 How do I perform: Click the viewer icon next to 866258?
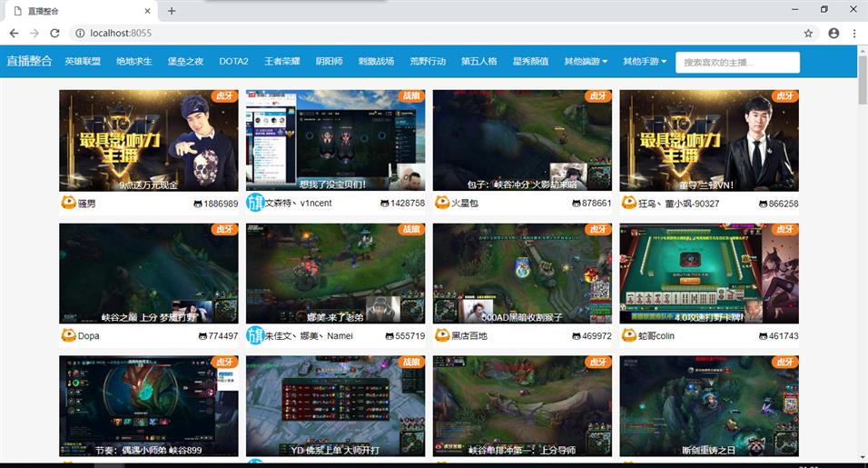pos(763,204)
